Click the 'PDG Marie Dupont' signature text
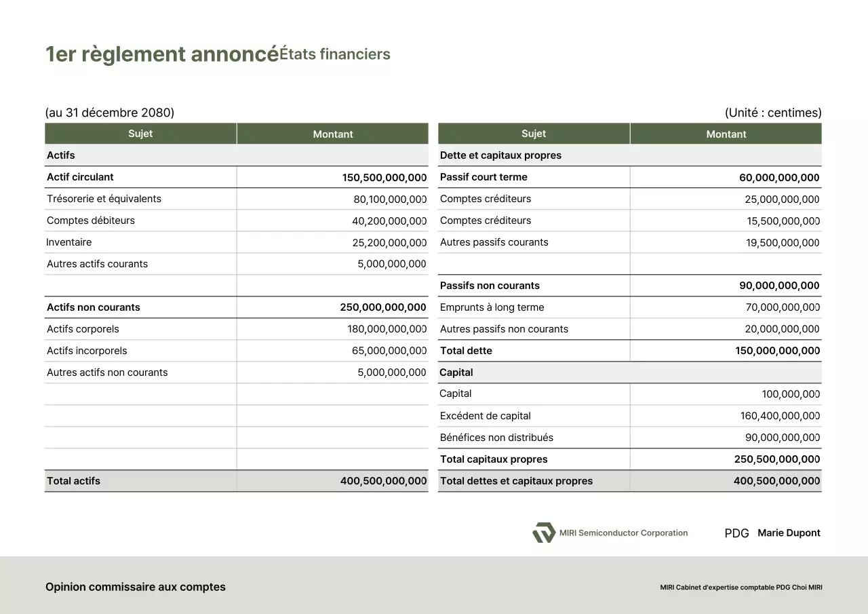The image size is (868, 614). 772,533
